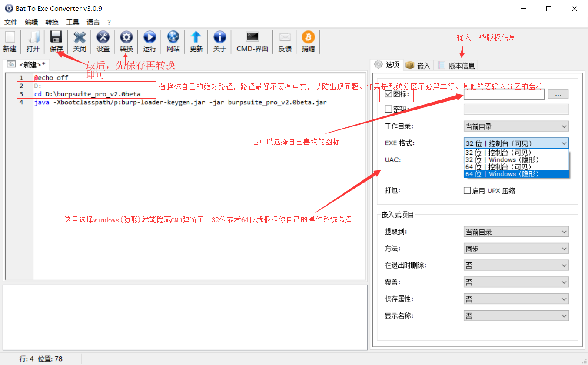Expand the 显示名称 (Show name) dropdown
The image size is (588, 365).
click(516, 315)
